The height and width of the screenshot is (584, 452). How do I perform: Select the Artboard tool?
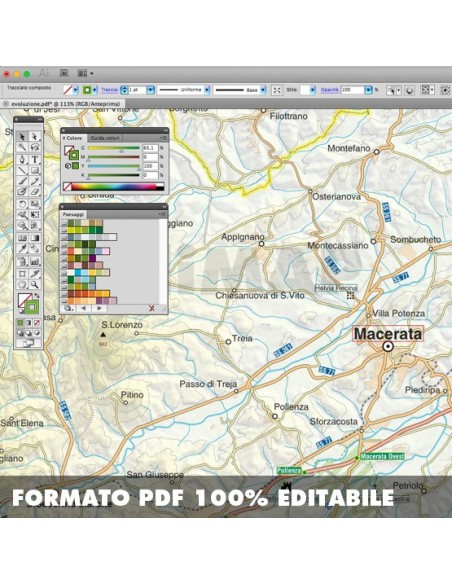(x=22, y=274)
